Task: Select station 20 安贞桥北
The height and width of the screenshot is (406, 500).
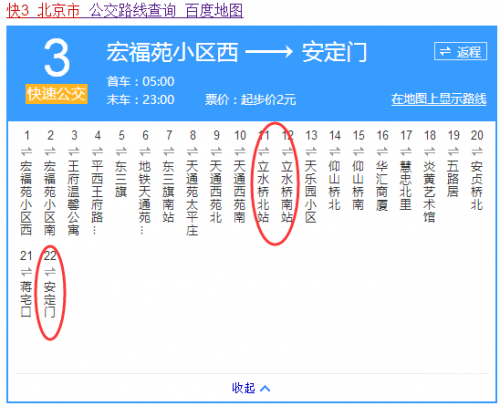Action: click(x=477, y=185)
